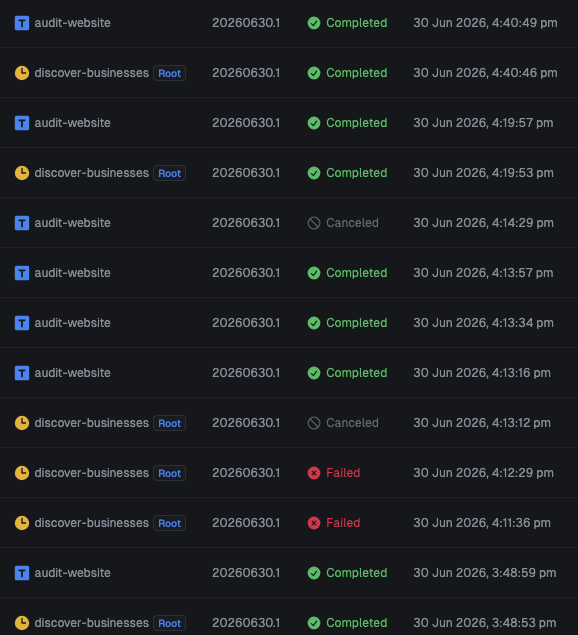Viewport: 578px width, 635px height.
Task: Open audit-website run from 4:13:34 pm
Action: 73,323
